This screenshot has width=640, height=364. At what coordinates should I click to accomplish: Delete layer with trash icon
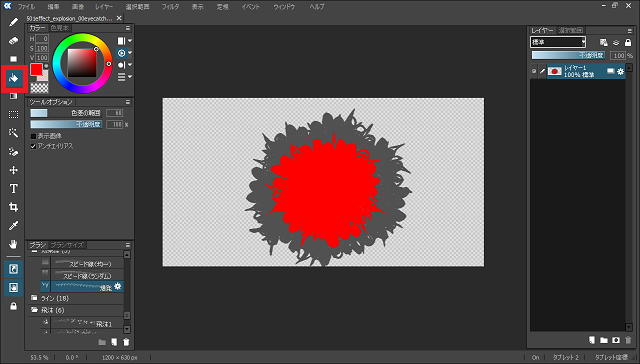pos(628,340)
